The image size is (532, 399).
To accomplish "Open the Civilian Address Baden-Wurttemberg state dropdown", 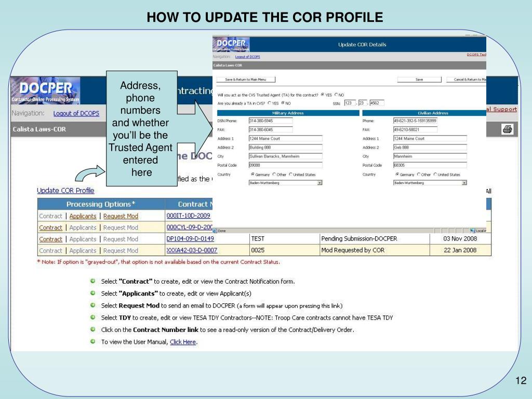I will click(430, 183).
